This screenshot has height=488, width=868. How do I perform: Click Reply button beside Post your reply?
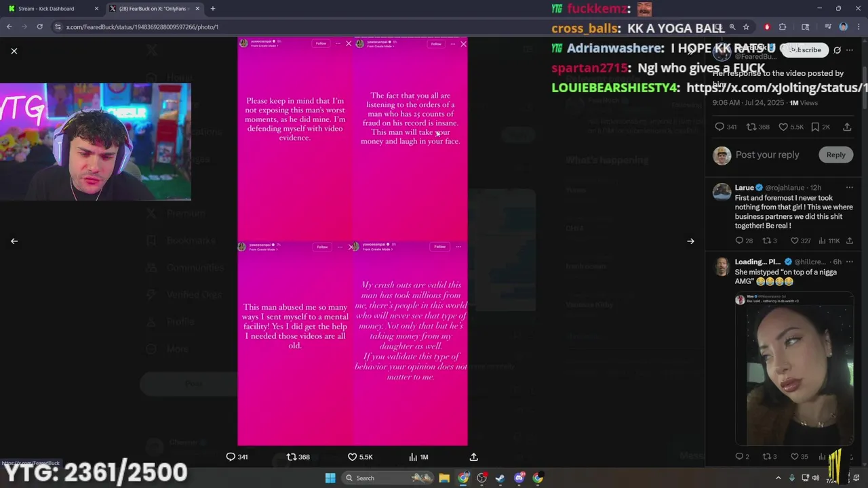click(x=835, y=155)
